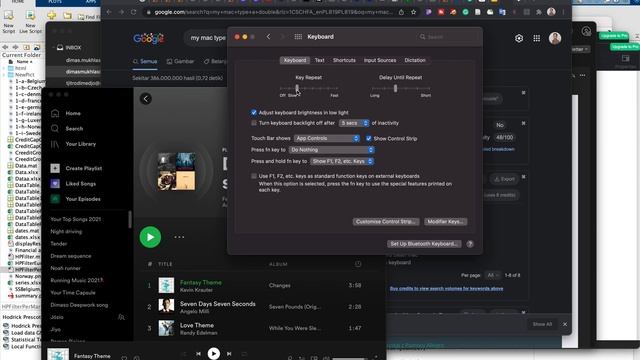The height and width of the screenshot is (360, 640).
Task: Toggle Show Control Strip checkbox
Action: pyautogui.click(x=369, y=138)
